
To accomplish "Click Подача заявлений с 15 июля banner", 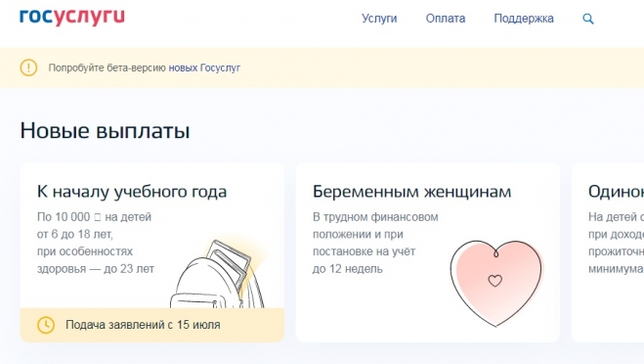I will click(x=152, y=325).
